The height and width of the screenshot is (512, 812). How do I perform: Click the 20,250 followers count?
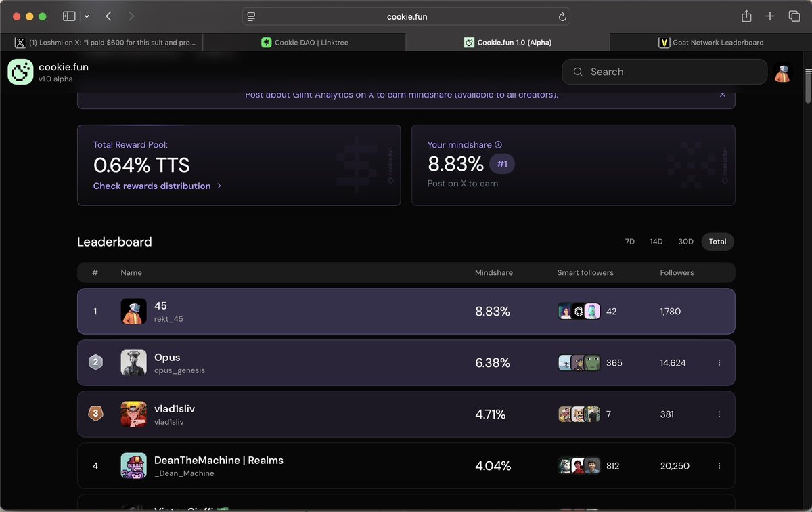[x=675, y=466]
